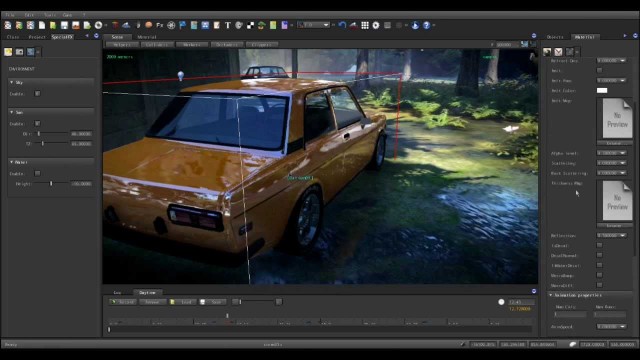The height and width of the screenshot is (360, 640).
Task: Collapse the Sky section
Action: pyautogui.click(x=11, y=82)
